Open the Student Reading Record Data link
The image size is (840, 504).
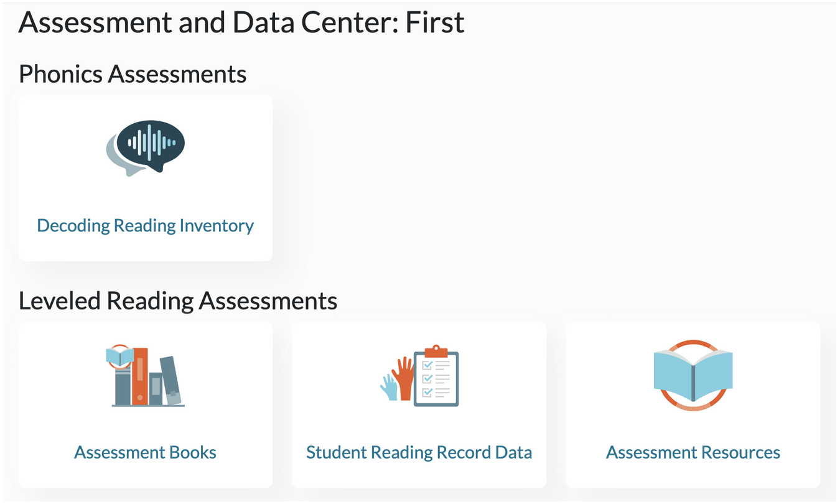tap(419, 452)
